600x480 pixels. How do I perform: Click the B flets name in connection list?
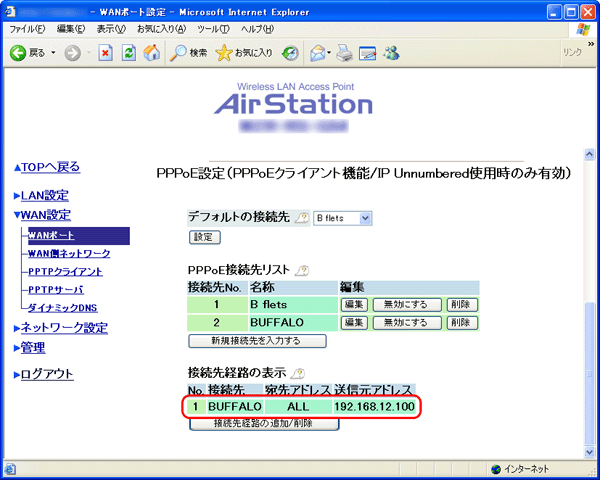(269, 305)
